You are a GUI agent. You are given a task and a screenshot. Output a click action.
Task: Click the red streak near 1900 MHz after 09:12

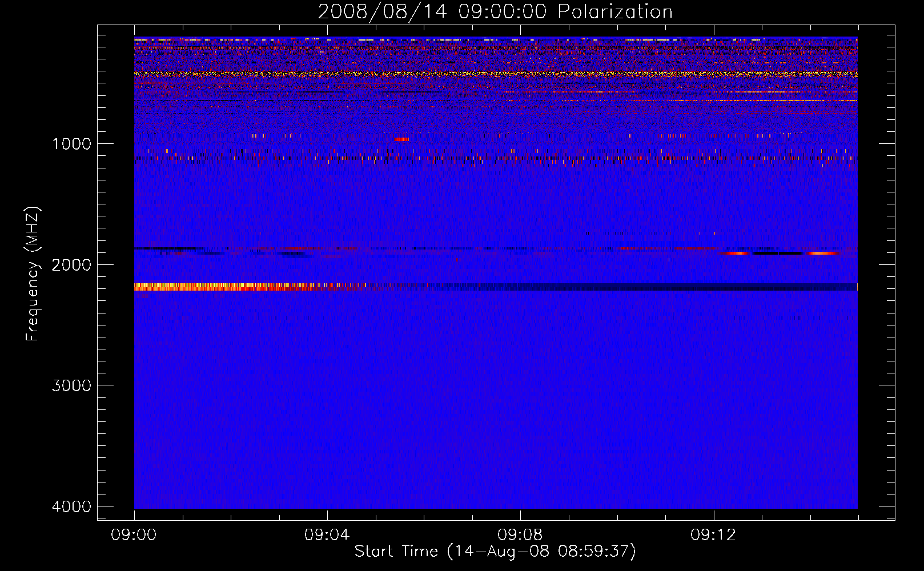point(736,253)
